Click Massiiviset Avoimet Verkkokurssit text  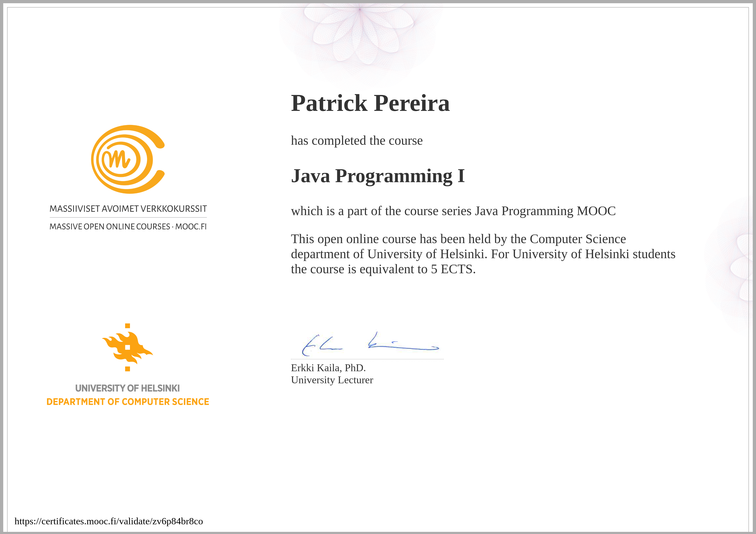(128, 209)
